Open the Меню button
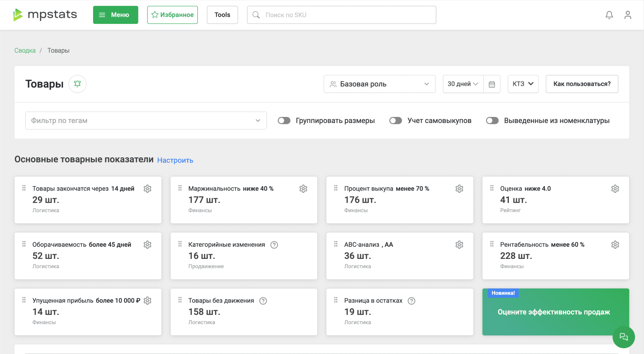The width and height of the screenshot is (644, 354). click(x=116, y=15)
